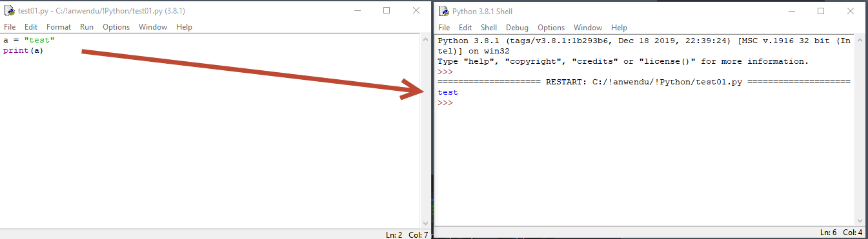Image resolution: width=868 pixels, height=239 pixels.
Task: Open the Help menu in Python Shell
Action: (620, 28)
